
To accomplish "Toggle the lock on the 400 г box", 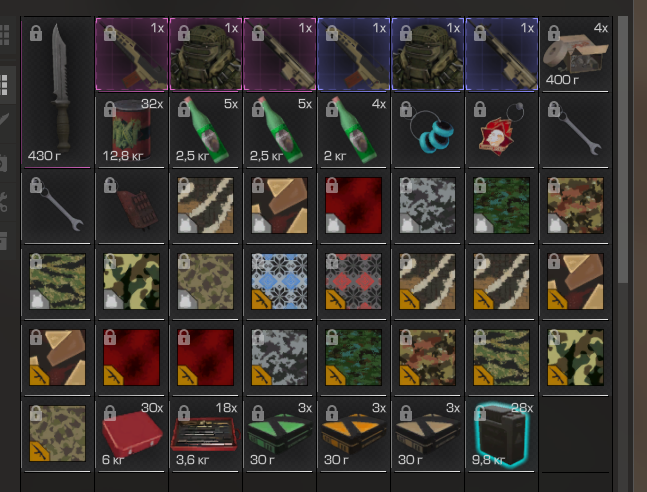I will click(554, 33).
